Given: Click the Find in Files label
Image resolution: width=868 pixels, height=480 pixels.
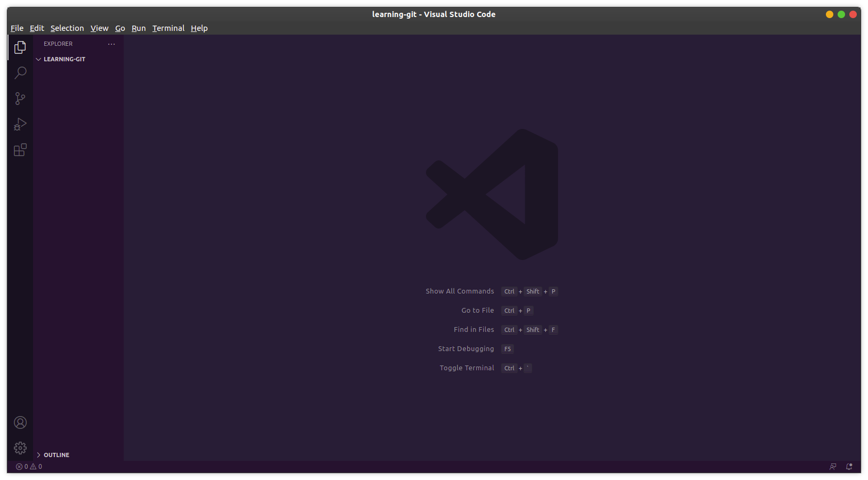Looking at the screenshot, I should click(474, 330).
